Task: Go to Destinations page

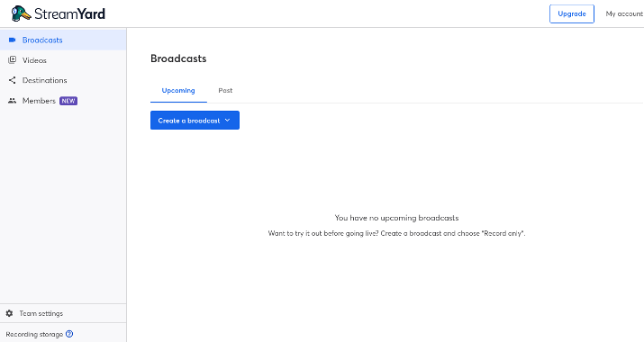Action: point(63,80)
